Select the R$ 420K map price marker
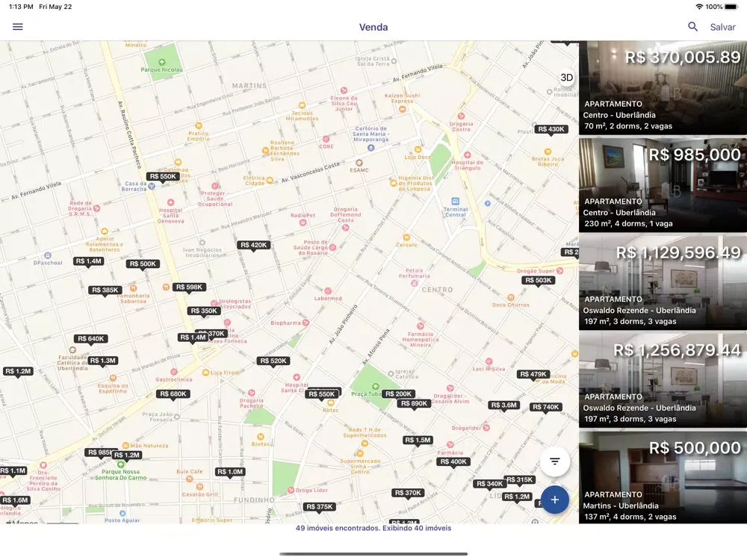 (x=253, y=245)
